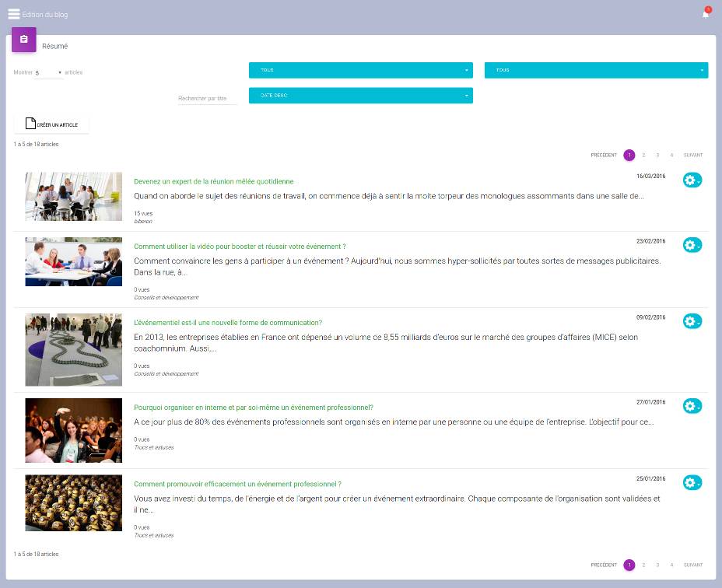Image resolution: width=722 pixels, height=588 pixels.
Task: Click Conseils et développement under vidéo article
Action: click(x=166, y=297)
